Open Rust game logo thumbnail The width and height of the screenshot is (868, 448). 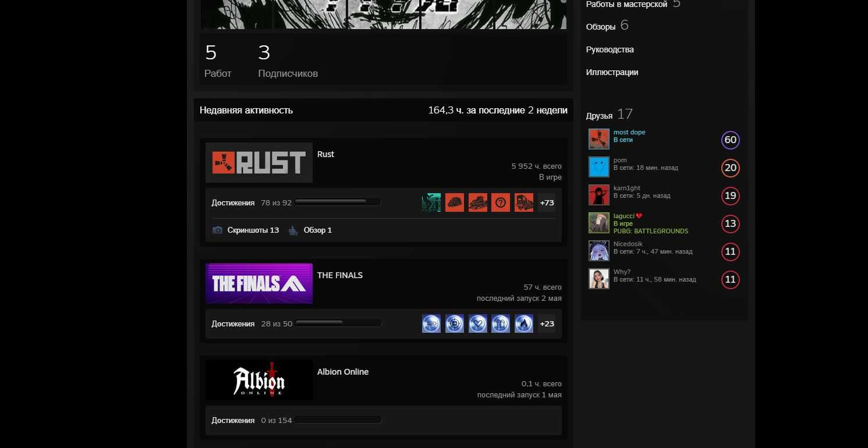[x=259, y=162]
